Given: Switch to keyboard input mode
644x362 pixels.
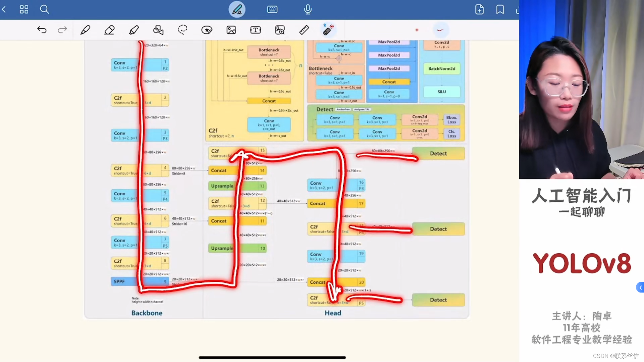Looking at the screenshot, I should click(272, 9).
